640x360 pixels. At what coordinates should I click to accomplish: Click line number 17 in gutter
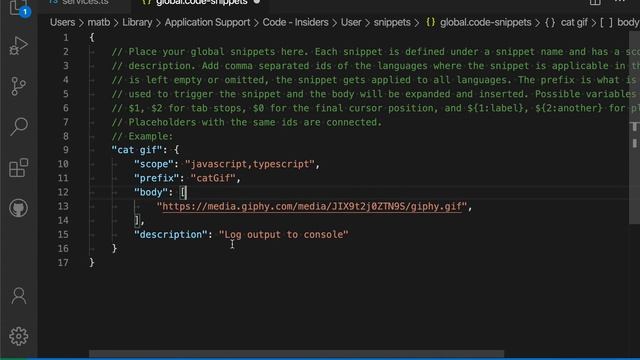pyautogui.click(x=63, y=263)
